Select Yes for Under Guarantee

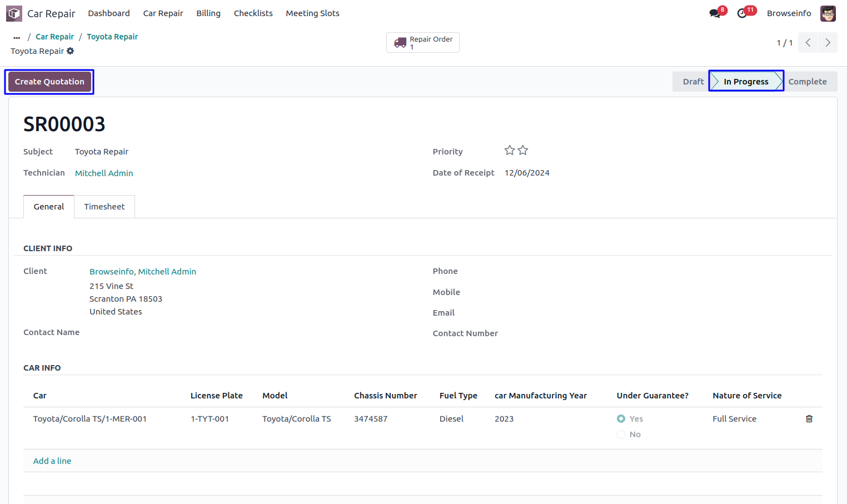pyautogui.click(x=621, y=419)
